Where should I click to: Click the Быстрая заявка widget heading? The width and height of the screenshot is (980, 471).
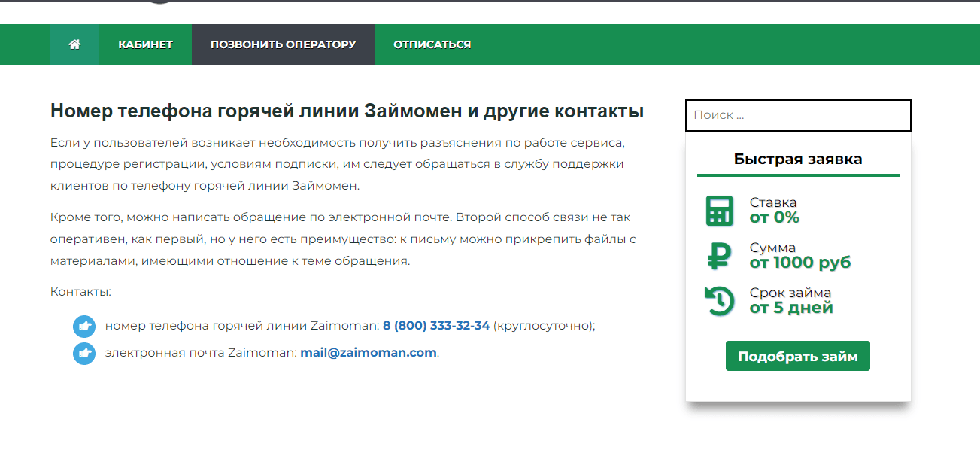point(797,159)
